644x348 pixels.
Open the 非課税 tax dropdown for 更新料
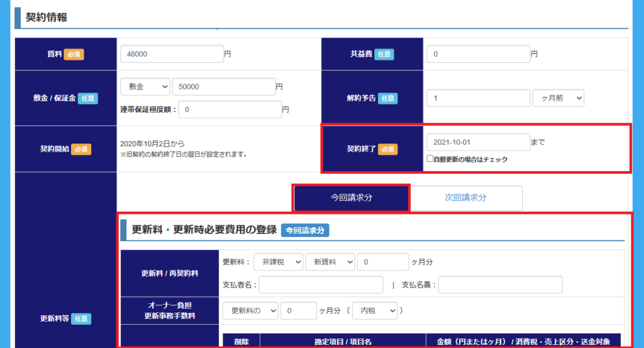278,262
